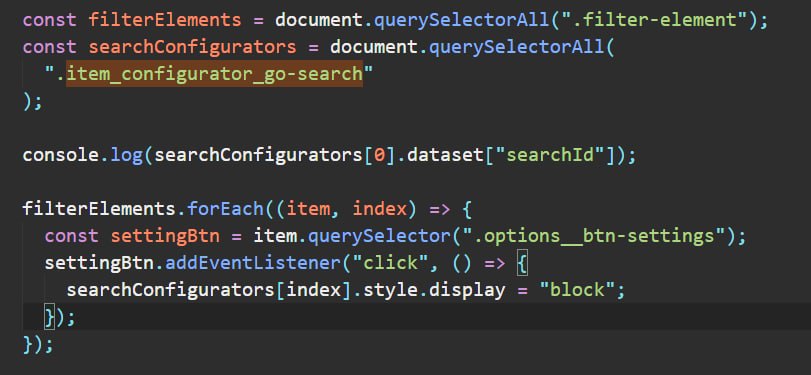
Task: Click the forEach method call
Action: coord(225,209)
